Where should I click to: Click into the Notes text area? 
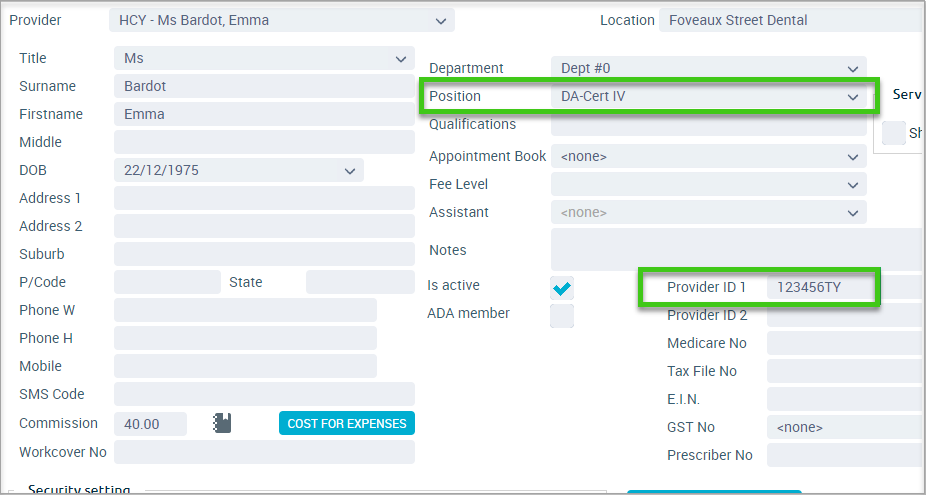[x=738, y=250]
